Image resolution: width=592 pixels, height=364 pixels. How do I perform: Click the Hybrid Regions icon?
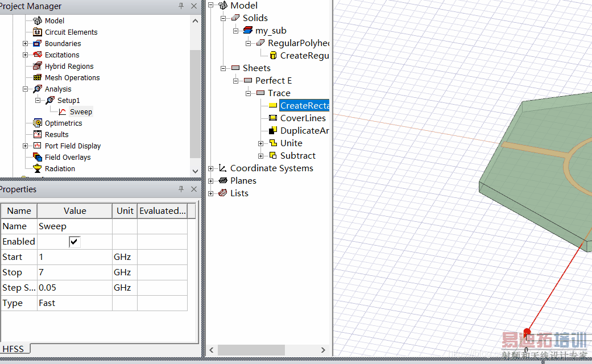(x=38, y=66)
